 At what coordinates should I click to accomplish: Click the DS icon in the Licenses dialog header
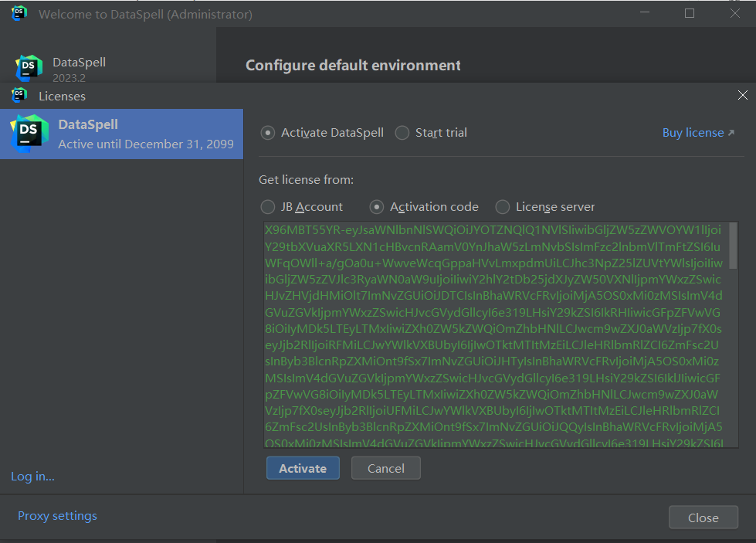tap(19, 95)
